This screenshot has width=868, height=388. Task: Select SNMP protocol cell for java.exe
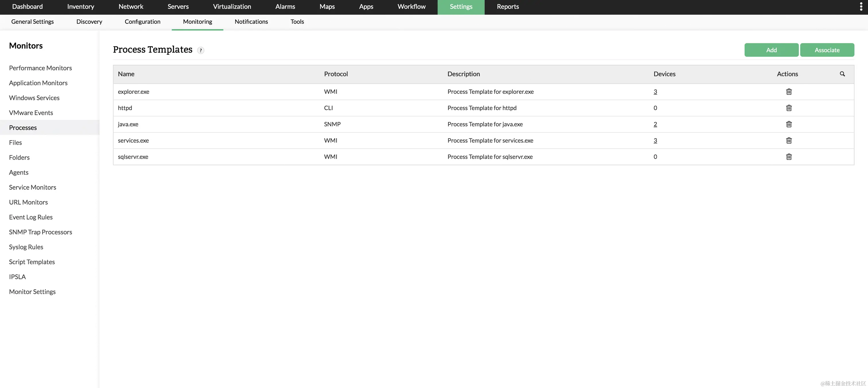pyautogui.click(x=332, y=124)
